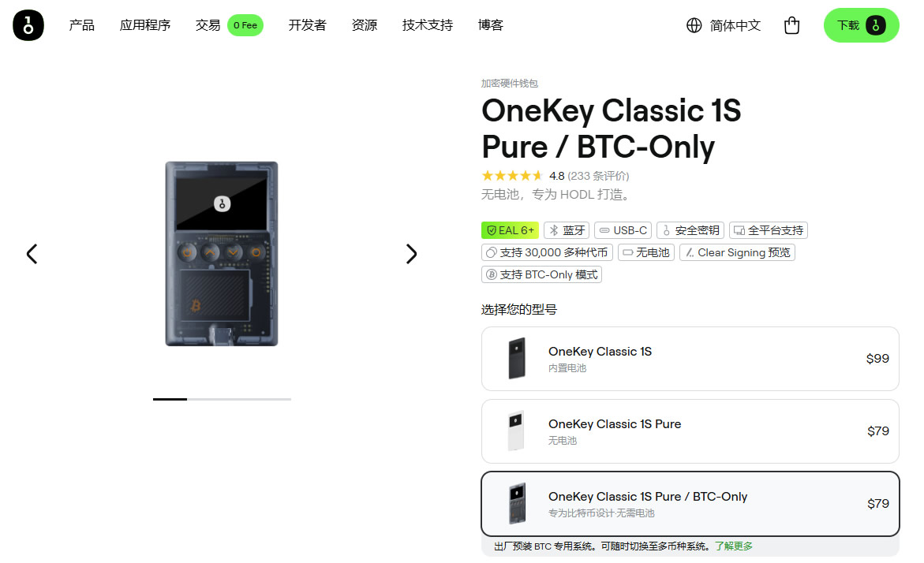
Task: Click the Bluetooth icon in the 蓝牙 badge
Action: coord(555,229)
